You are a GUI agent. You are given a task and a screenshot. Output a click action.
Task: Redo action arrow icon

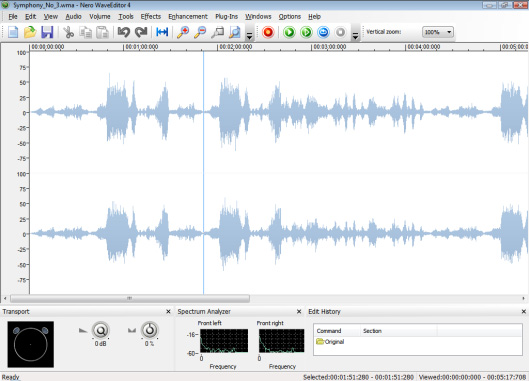click(141, 32)
